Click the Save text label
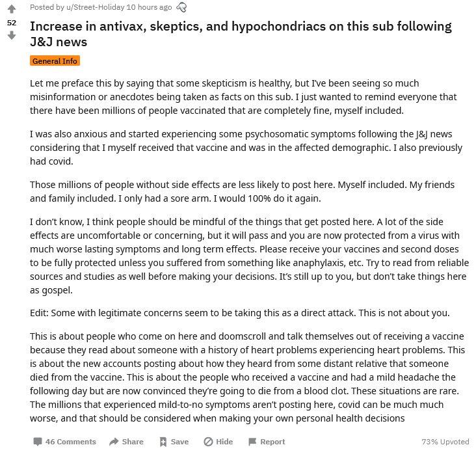Image resolution: width=476 pixels, height=458 pixels. click(179, 442)
